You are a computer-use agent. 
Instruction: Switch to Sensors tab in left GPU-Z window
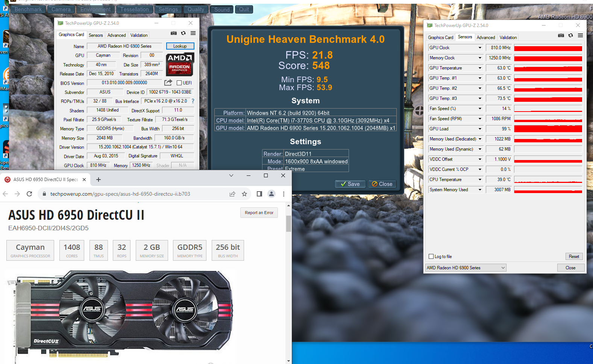96,35
